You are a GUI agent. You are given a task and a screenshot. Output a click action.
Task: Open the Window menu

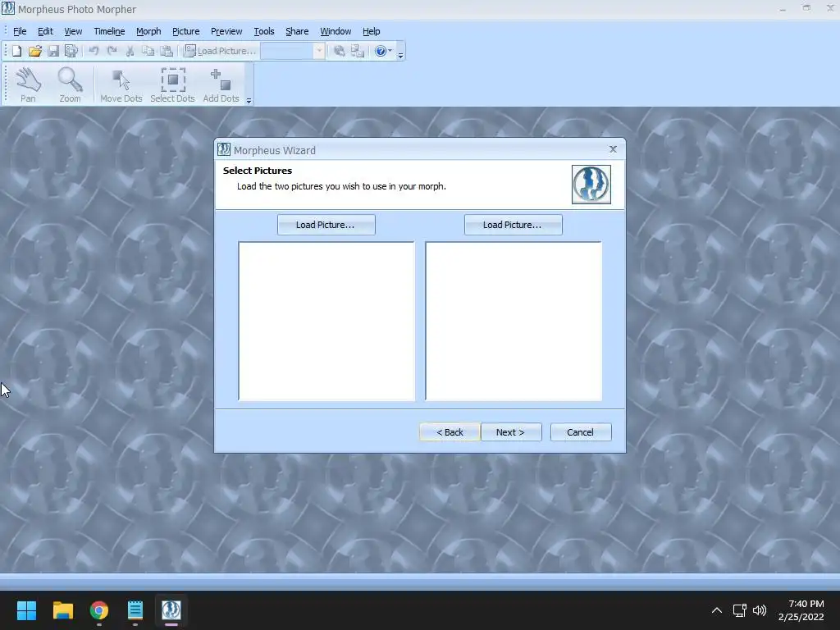tap(336, 31)
